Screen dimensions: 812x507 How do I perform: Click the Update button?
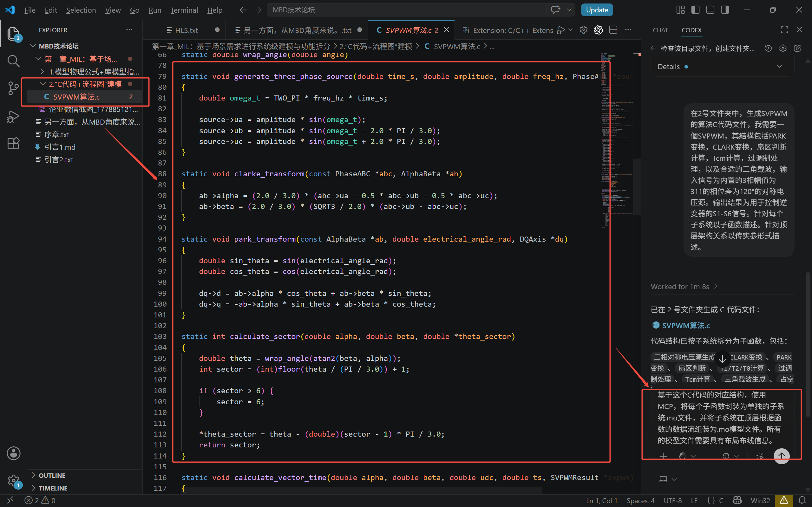click(x=597, y=10)
